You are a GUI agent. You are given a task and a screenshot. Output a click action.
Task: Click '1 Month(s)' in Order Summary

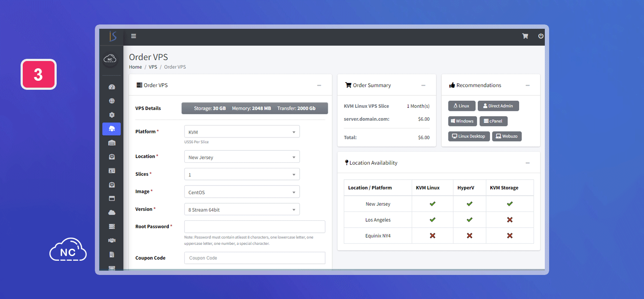[x=418, y=106]
